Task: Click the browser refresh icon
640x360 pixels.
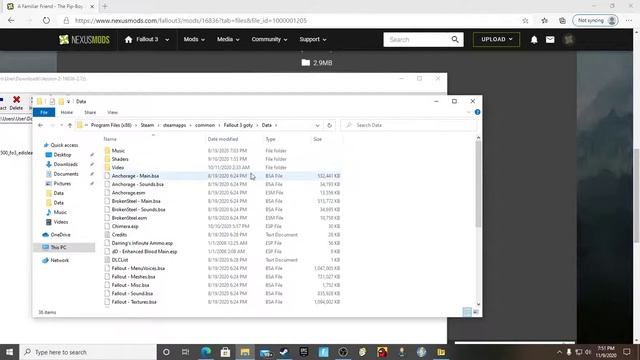Action: coord(46,20)
